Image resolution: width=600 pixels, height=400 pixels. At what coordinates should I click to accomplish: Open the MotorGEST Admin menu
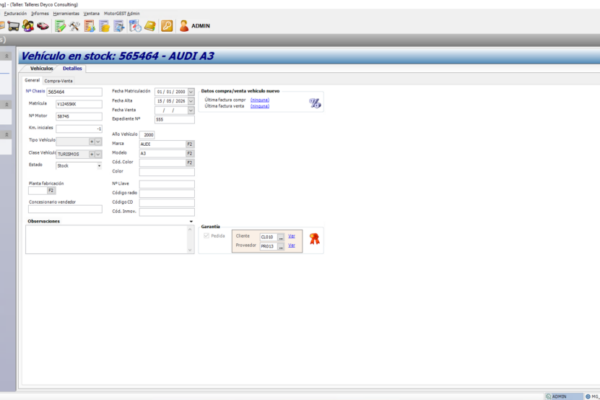(122, 13)
